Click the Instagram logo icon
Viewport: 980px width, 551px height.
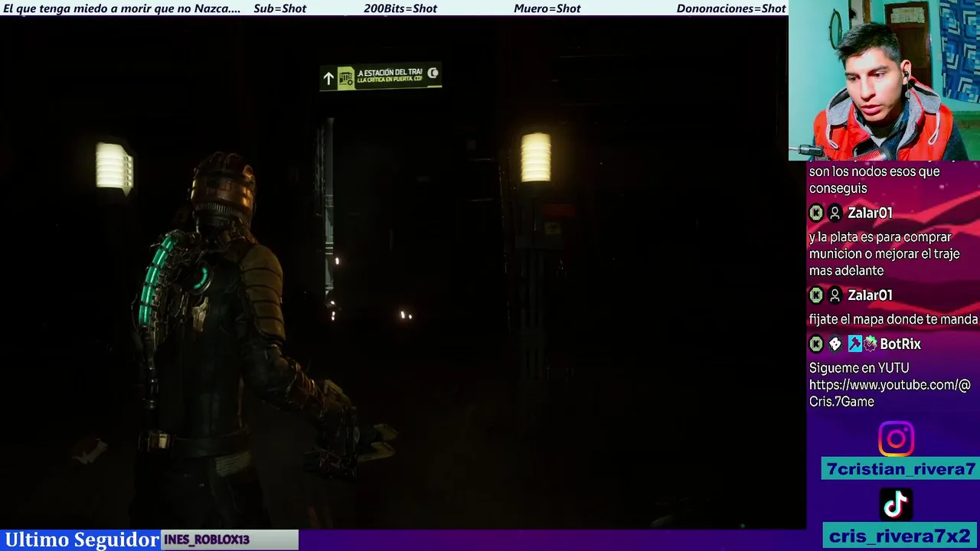point(896,439)
